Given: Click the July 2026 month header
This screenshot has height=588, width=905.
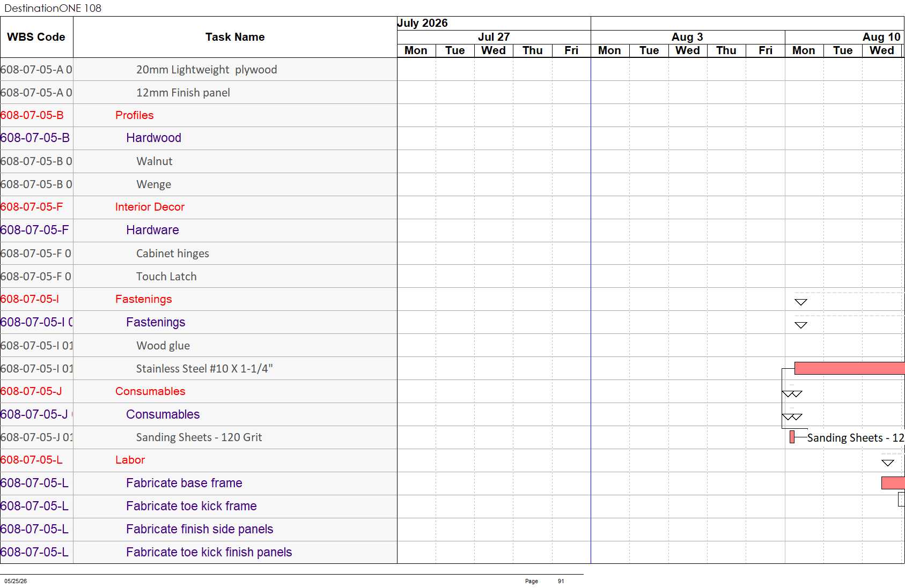Looking at the screenshot, I should click(x=423, y=23).
